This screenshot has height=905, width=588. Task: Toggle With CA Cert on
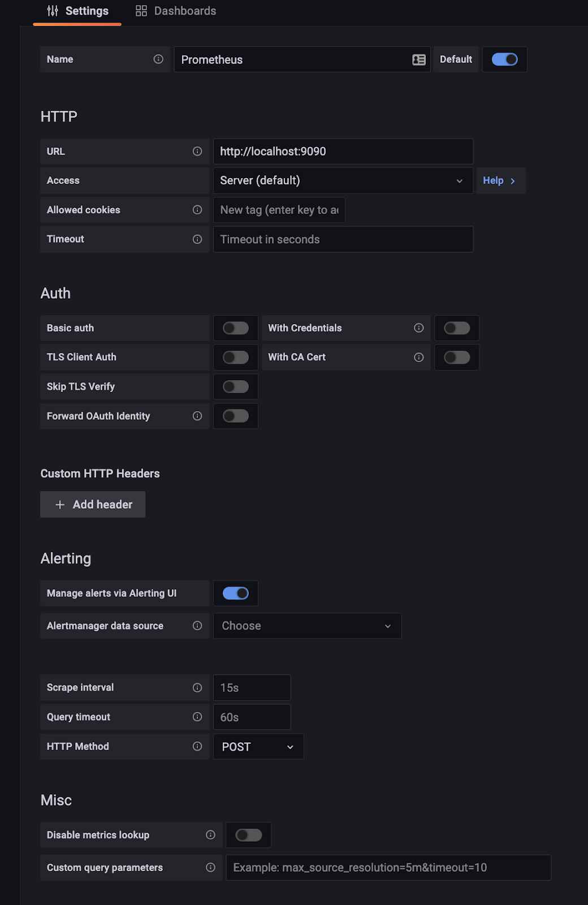point(457,357)
